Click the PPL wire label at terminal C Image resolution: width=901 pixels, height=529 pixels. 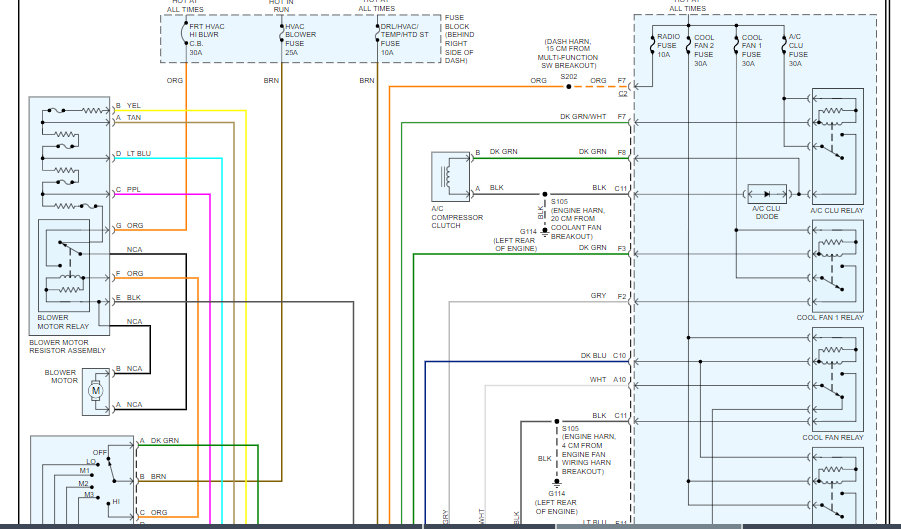(134, 189)
